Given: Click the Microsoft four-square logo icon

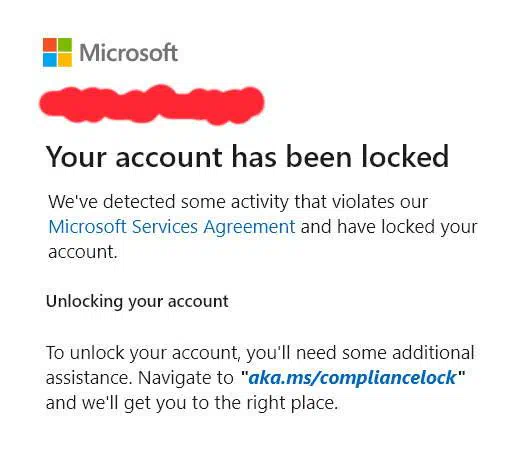Looking at the screenshot, I should pos(57,52).
